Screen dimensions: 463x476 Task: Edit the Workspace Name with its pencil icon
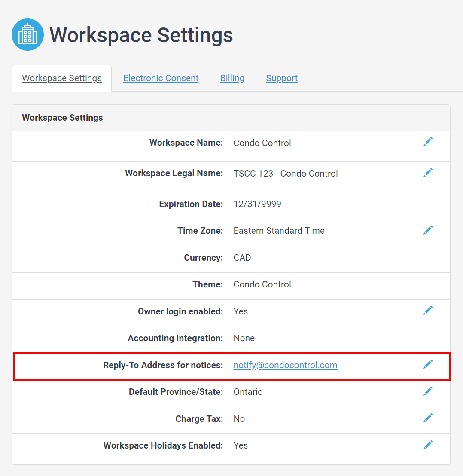pyautogui.click(x=428, y=142)
